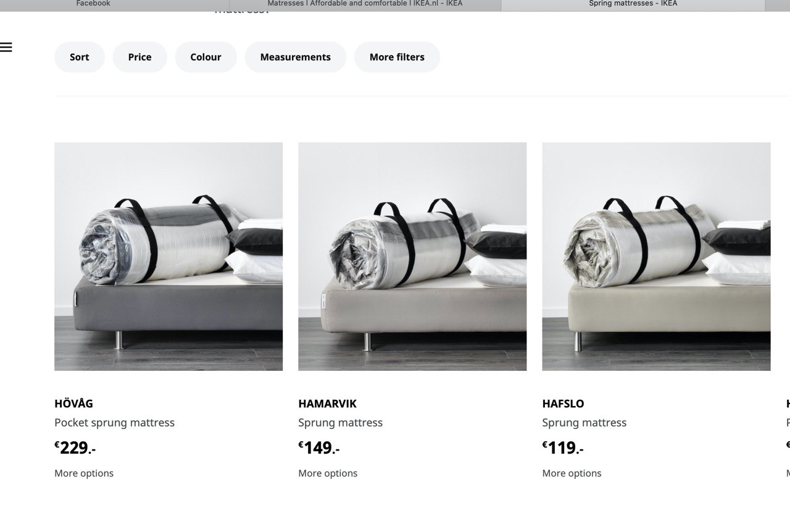Open the Colour filter dropdown
The height and width of the screenshot is (532, 790).
pyautogui.click(x=206, y=57)
